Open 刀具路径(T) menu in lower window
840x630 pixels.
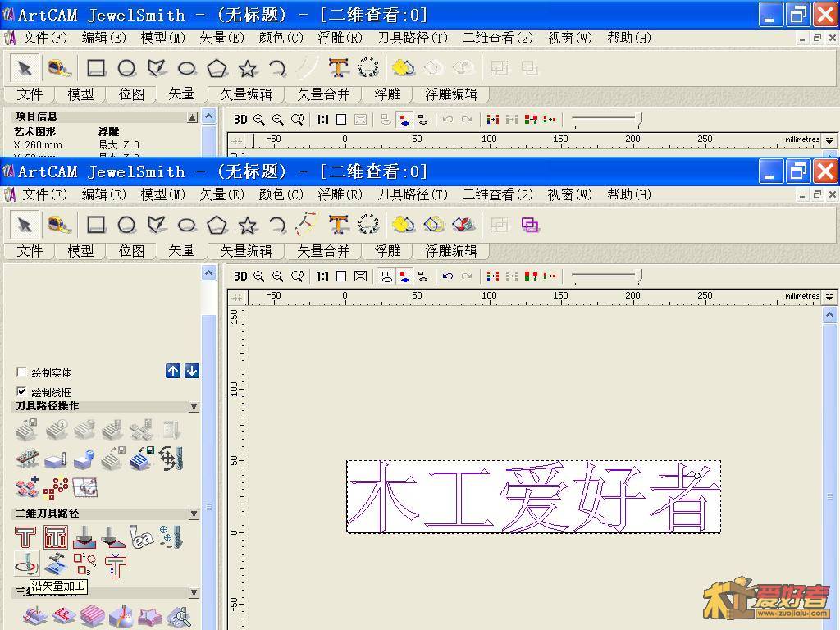(413, 194)
